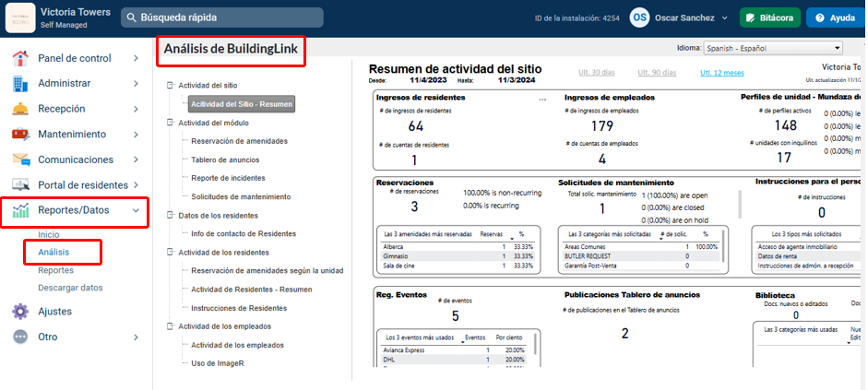Open Actividad de los empleados report

pyautogui.click(x=237, y=345)
